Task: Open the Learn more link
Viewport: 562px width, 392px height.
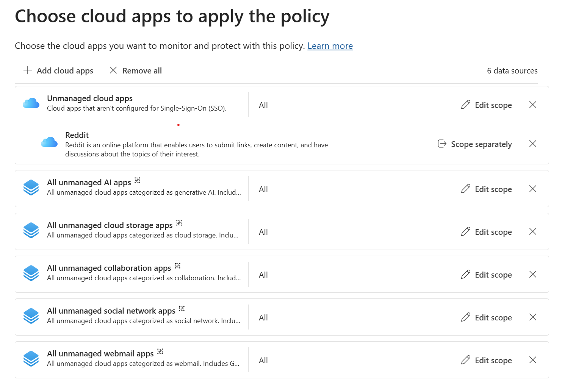Action: (330, 46)
